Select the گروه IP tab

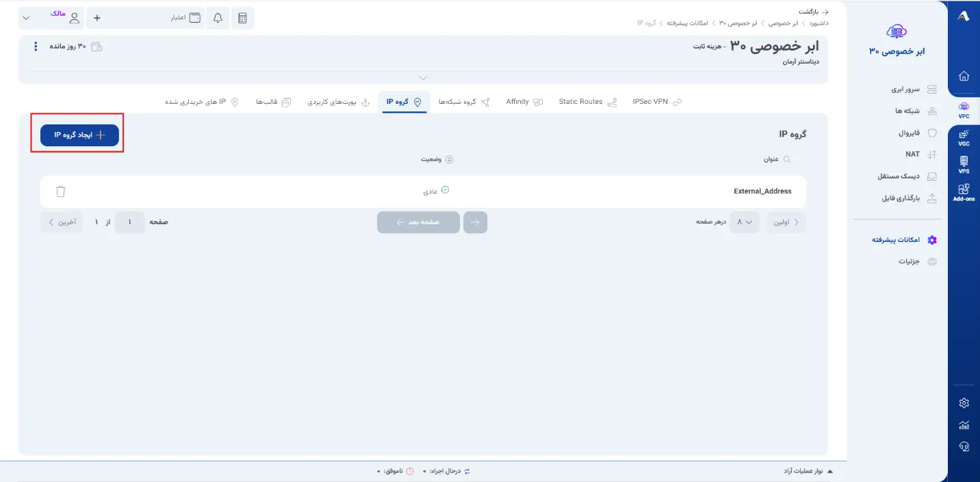404,102
